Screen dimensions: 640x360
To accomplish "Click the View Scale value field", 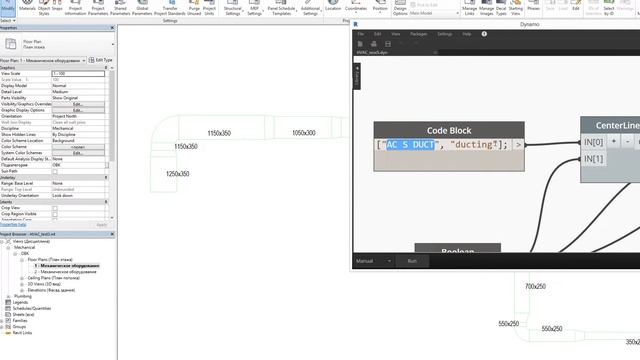I will click(78, 73).
